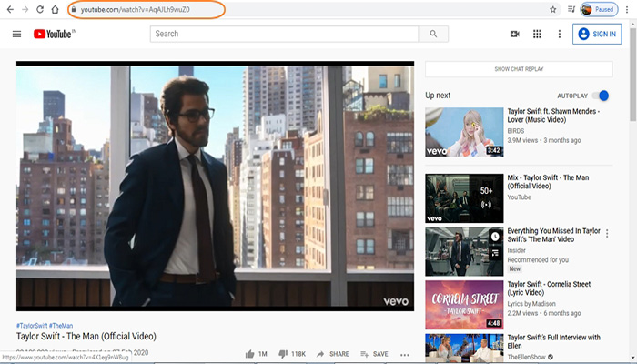Screen dimensions: 637x364
Task: Open the Lover music video thumbnail
Action: (464, 132)
